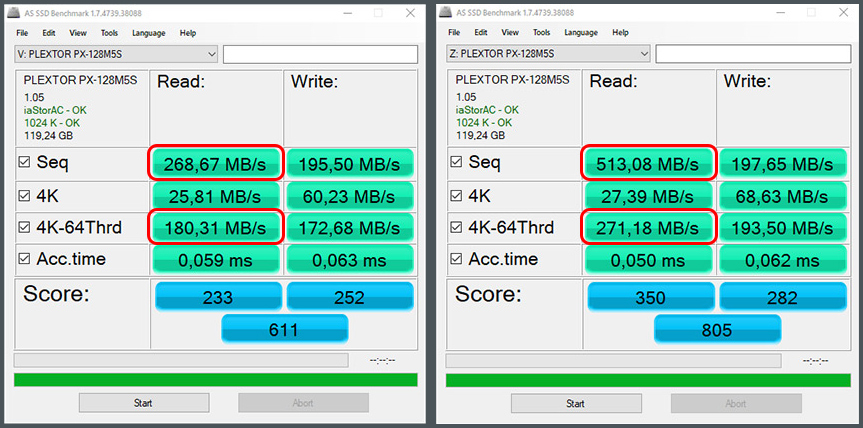Image resolution: width=863 pixels, height=428 pixels.
Task: Click total score 611
Action: point(284,330)
